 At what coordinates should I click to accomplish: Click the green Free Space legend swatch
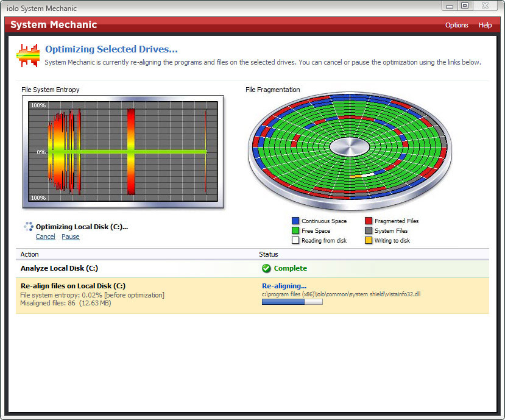click(x=295, y=230)
